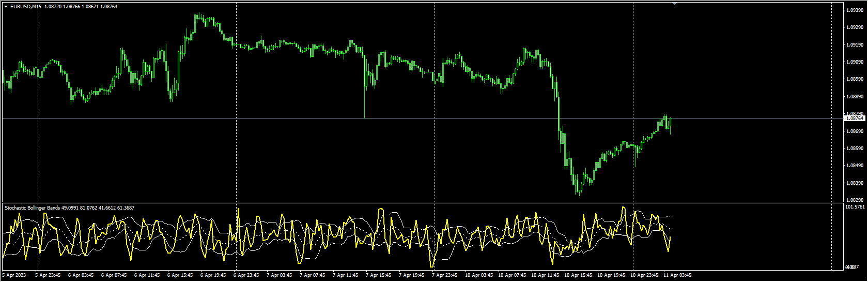Click the EURUSD,M15 chart title text
The width and height of the screenshot is (868, 282).
coord(25,7)
